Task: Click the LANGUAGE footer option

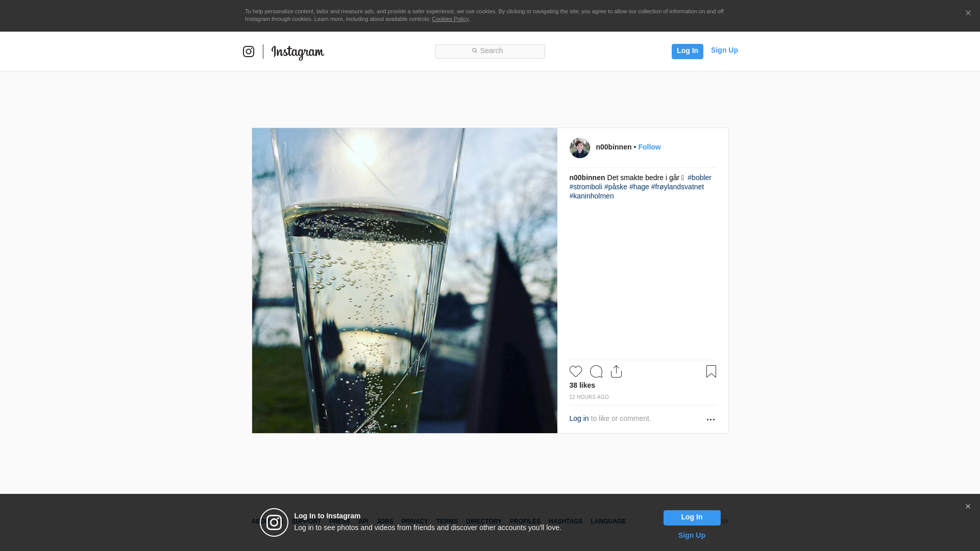Action: 608,521
